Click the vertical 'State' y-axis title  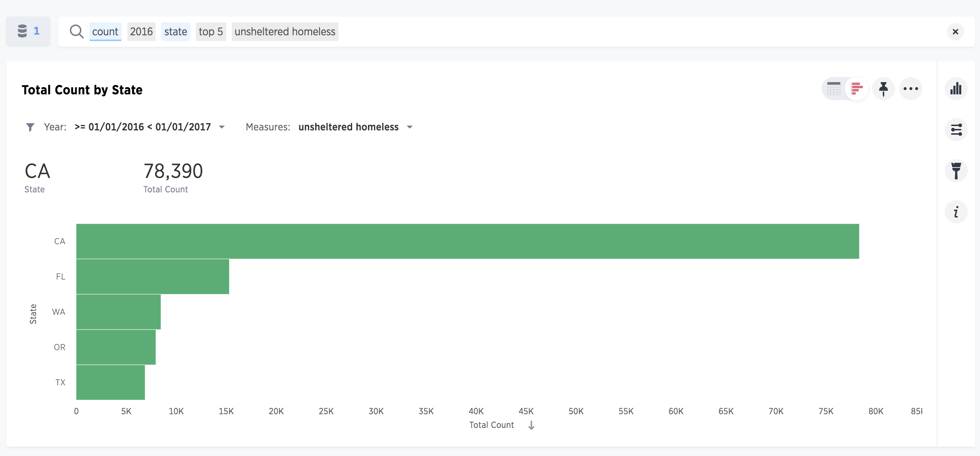click(x=33, y=314)
